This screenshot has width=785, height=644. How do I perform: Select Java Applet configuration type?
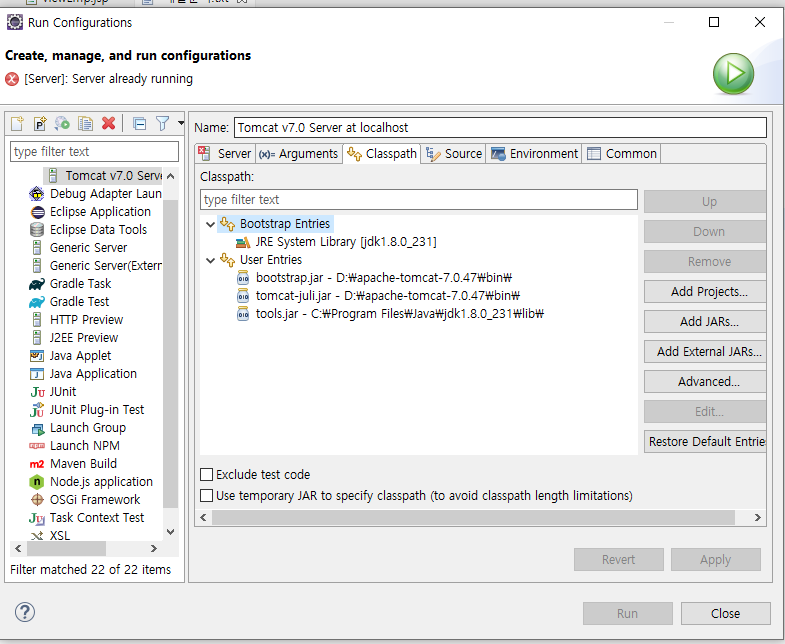click(x=70, y=356)
